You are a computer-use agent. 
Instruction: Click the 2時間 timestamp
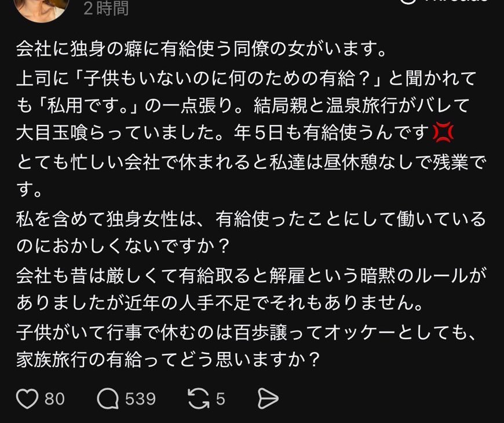click(x=106, y=8)
